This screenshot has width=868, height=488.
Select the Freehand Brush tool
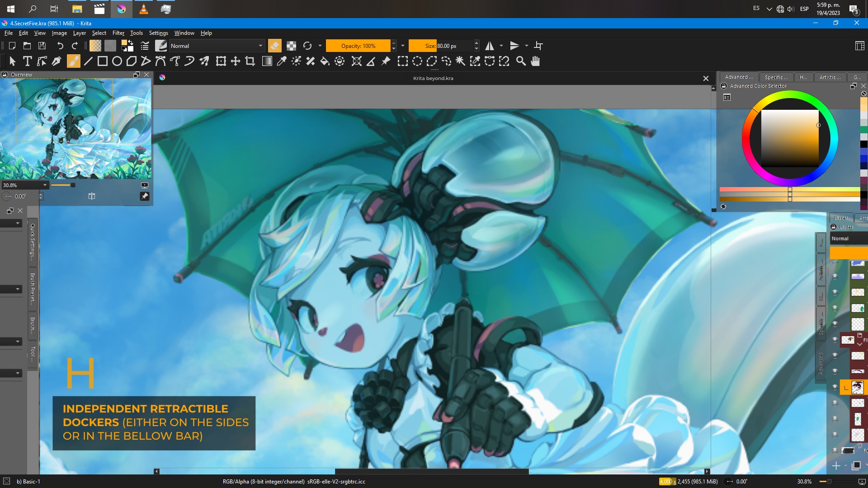(x=73, y=61)
